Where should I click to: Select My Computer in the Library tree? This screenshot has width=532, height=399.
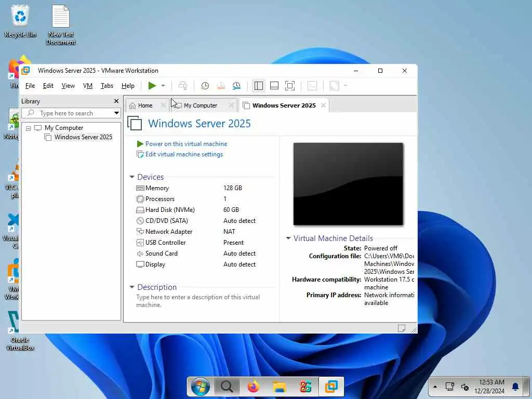[x=64, y=128]
